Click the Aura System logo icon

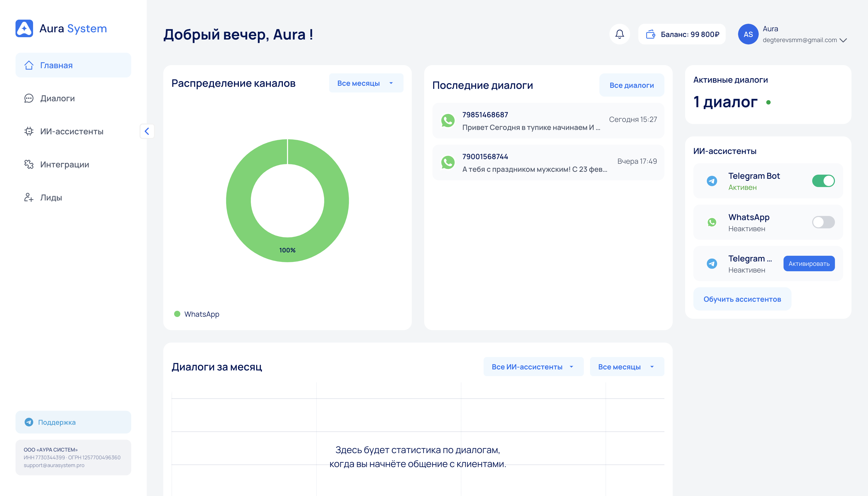[x=24, y=28]
